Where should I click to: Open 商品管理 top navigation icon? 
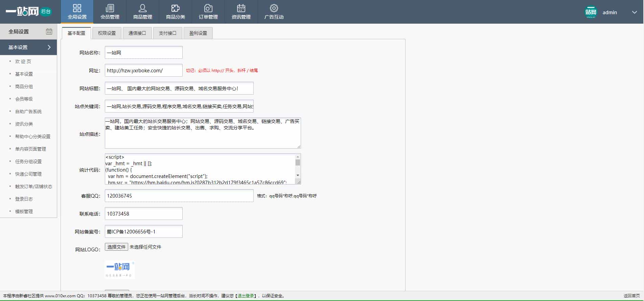[143, 8]
